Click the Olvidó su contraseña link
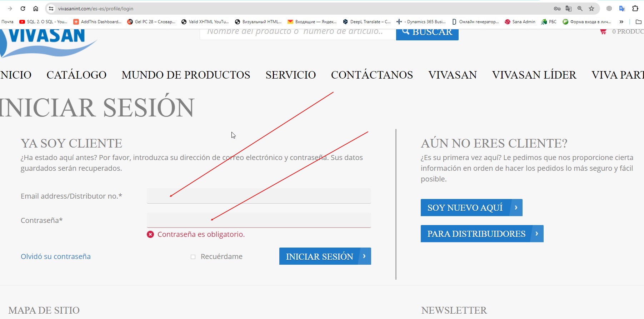 coord(56,256)
